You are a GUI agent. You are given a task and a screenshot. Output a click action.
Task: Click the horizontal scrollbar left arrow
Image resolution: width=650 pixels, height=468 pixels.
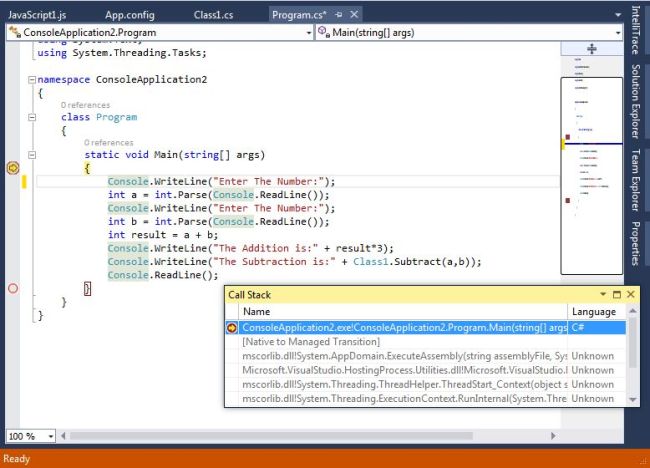coord(63,436)
